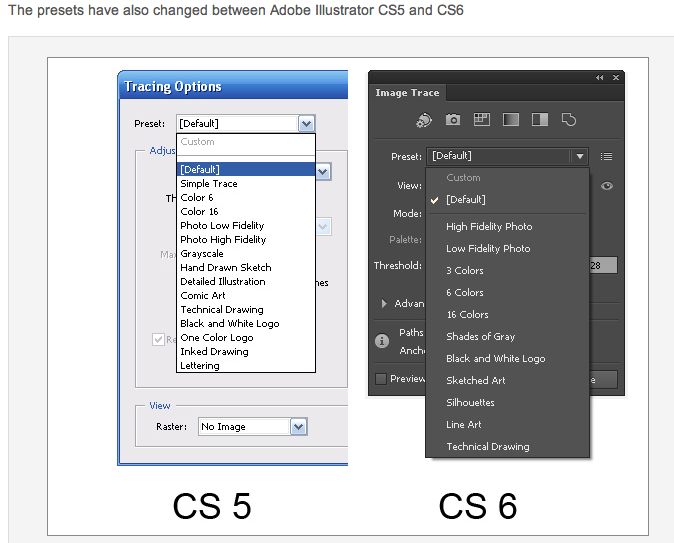Select Black and White Logo in Image Trace
Viewport: 674px width, 543px height.
(507, 358)
